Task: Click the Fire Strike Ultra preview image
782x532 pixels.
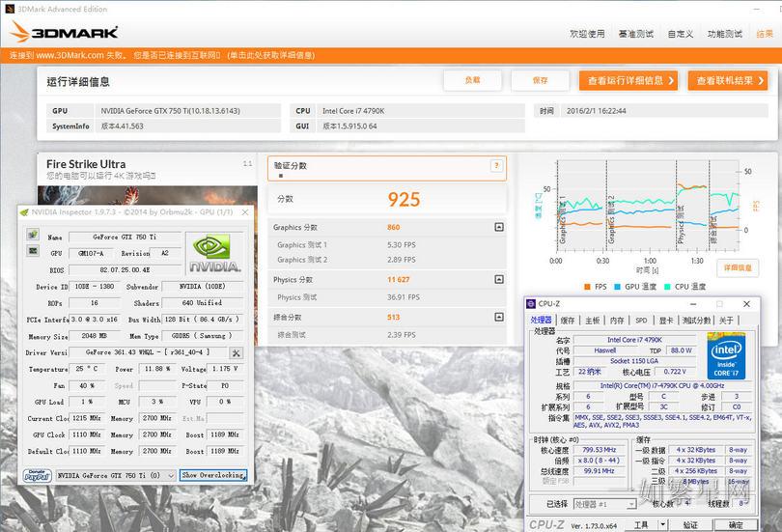Action: point(147,194)
